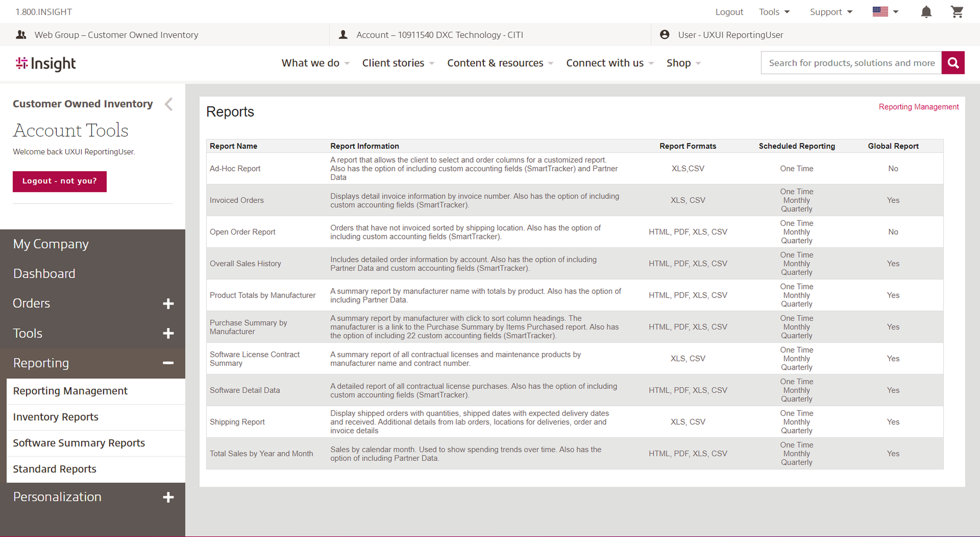Click the magnifier search button
The width and height of the screenshot is (980, 537).
click(953, 63)
